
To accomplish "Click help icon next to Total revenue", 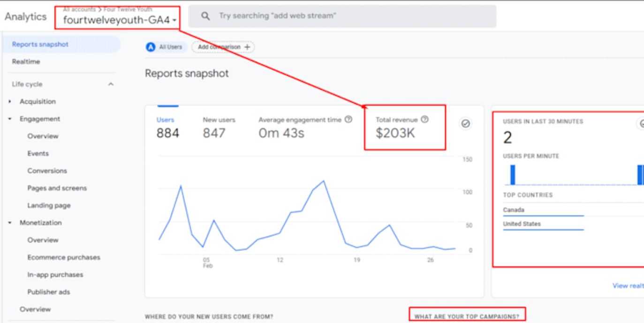I will pyautogui.click(x=424, y=120).
